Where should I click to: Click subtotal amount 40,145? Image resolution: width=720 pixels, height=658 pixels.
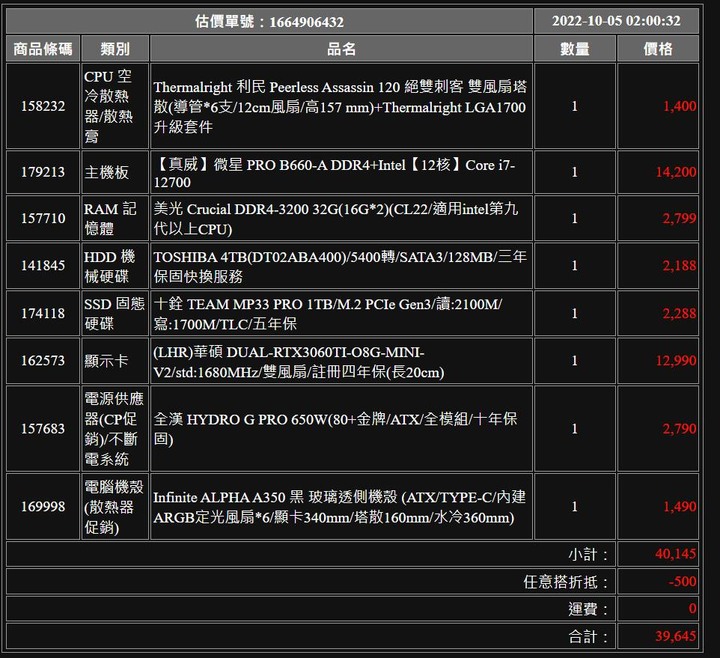(676, 554)
